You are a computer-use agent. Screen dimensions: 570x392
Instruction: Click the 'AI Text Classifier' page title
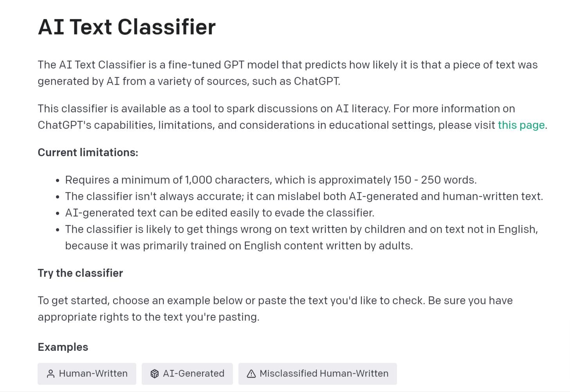tap(126, 27)
